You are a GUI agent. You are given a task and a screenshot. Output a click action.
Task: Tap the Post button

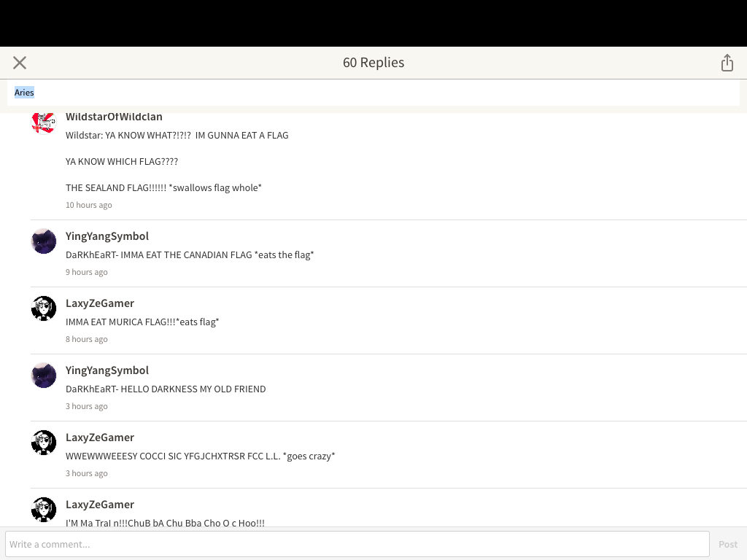[x=728, y=544]
